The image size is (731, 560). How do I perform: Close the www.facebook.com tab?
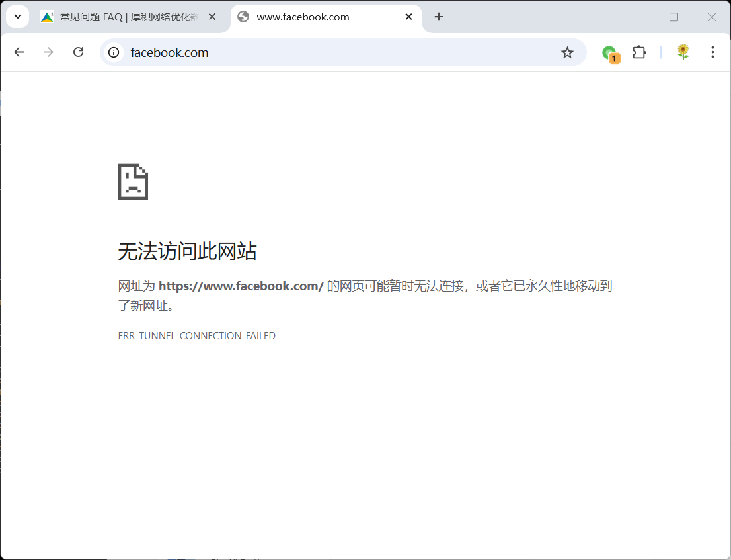[x=409, y=17]
